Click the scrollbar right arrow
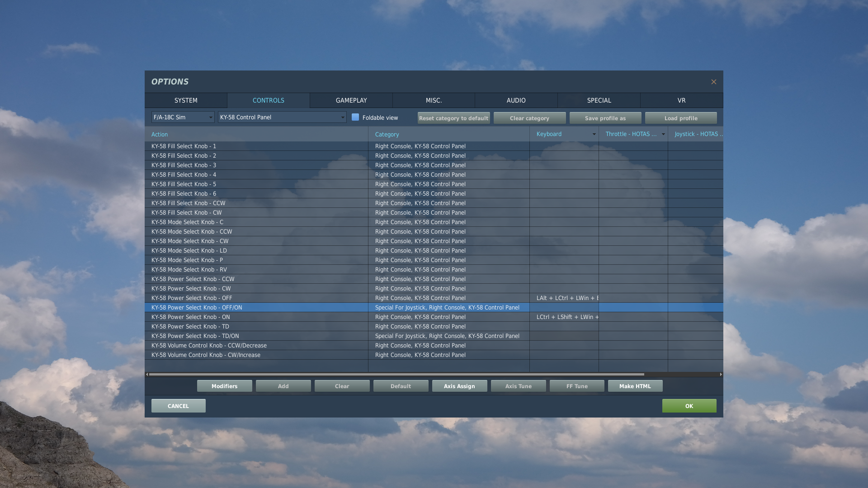The height and width of the screenshot is (488, 868). [721, 374]
